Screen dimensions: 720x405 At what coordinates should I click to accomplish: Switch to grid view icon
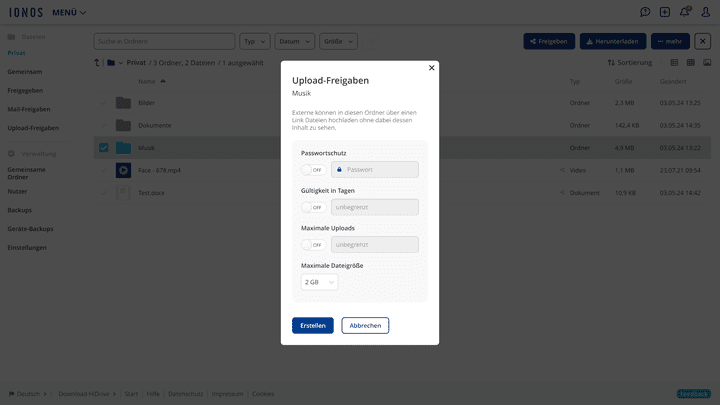[x=691, y=62]
